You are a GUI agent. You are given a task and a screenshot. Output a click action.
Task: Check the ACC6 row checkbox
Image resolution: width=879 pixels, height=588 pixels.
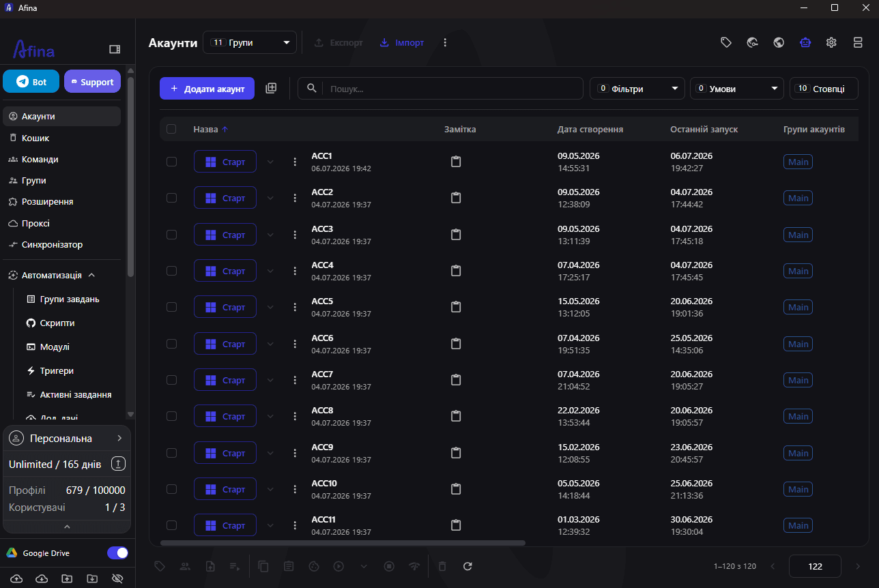tap(171, 344)
